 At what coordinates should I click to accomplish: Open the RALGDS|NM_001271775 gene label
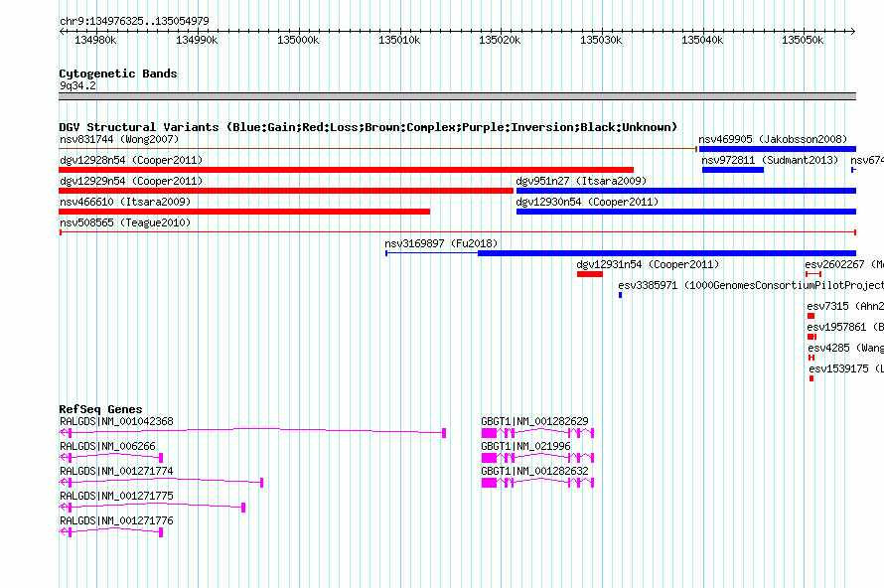(116, 496)
